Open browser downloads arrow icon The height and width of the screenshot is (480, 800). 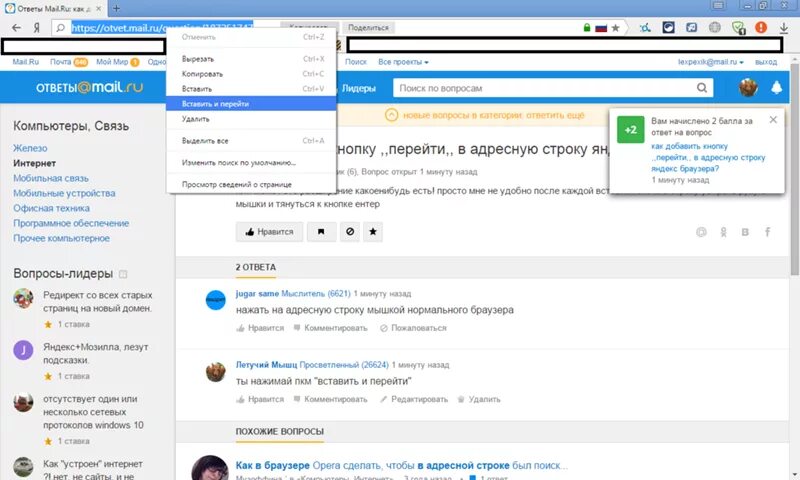point(784,28)
